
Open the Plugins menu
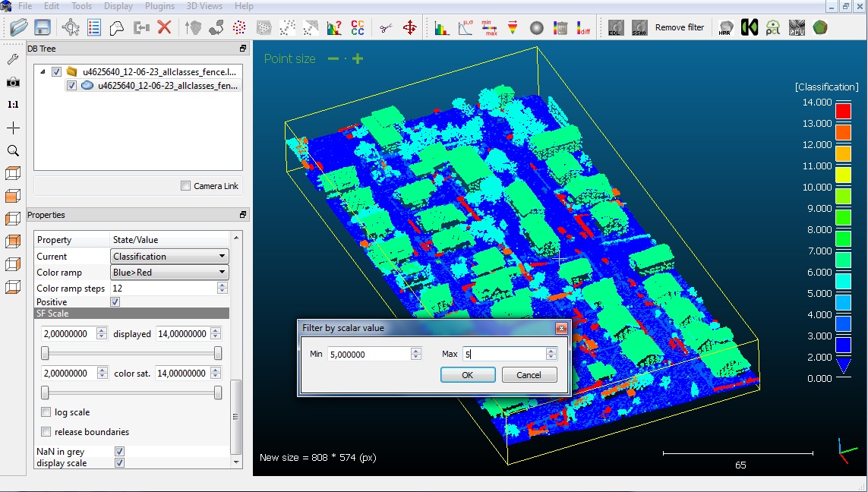(159, 6)
